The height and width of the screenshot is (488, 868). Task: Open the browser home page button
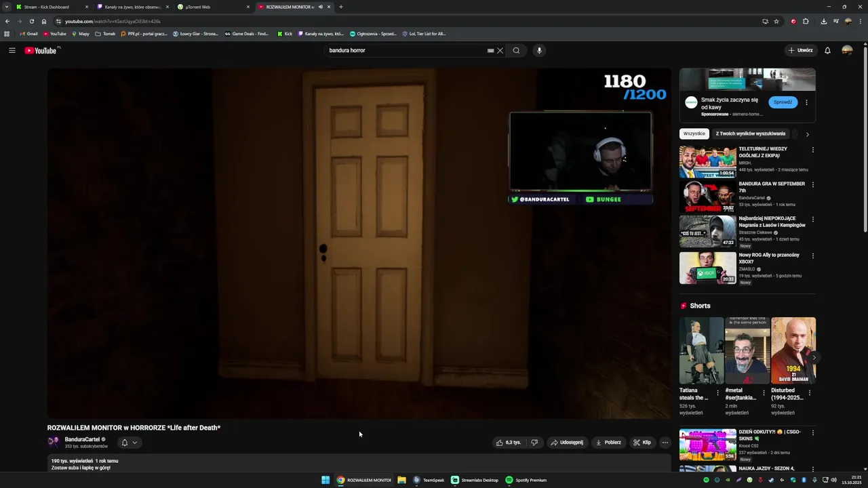click(44, 21)
